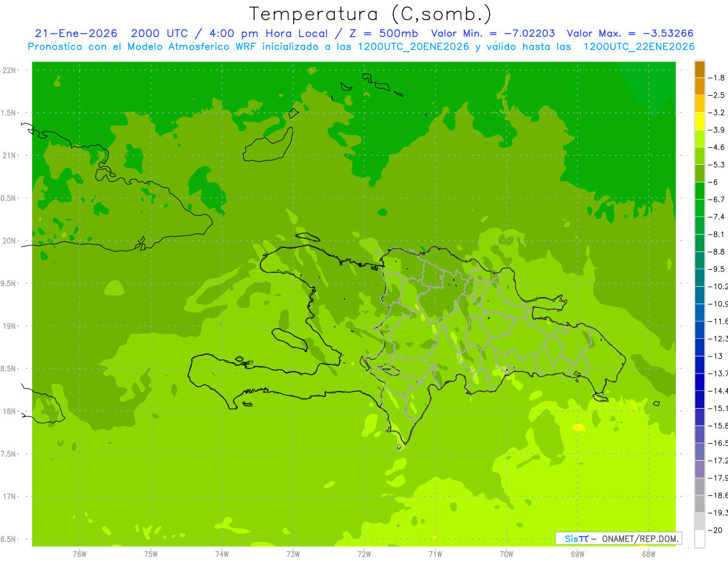Viewport: 728px width, 562px height.
Task: Click the "-8.1" colorbar value
Action: tap(716, 234)
